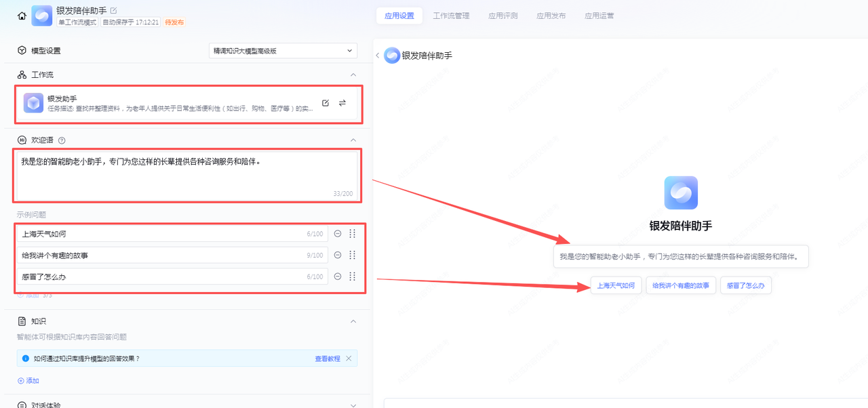The height and width of the screenshot is (408, 868).
Task: Click the 给我讲个有趣的故事 suggestion chip in the preview
Action: point(680,285)
